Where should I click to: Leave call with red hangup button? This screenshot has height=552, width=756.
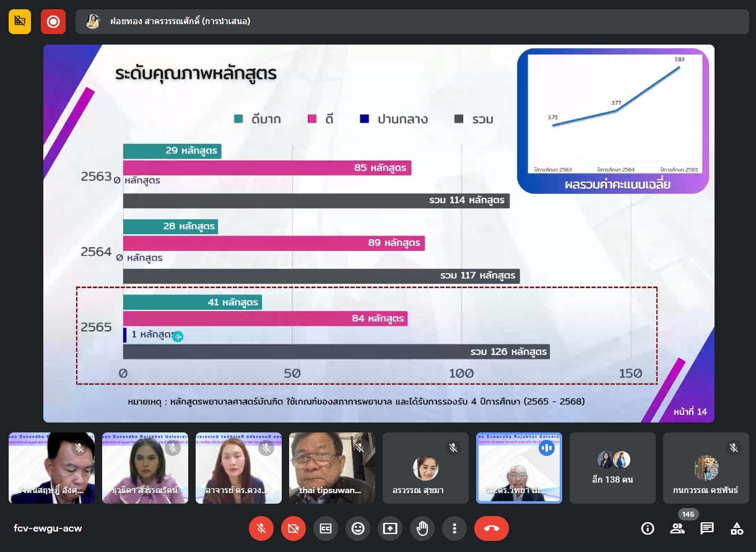tap(492, 528)
